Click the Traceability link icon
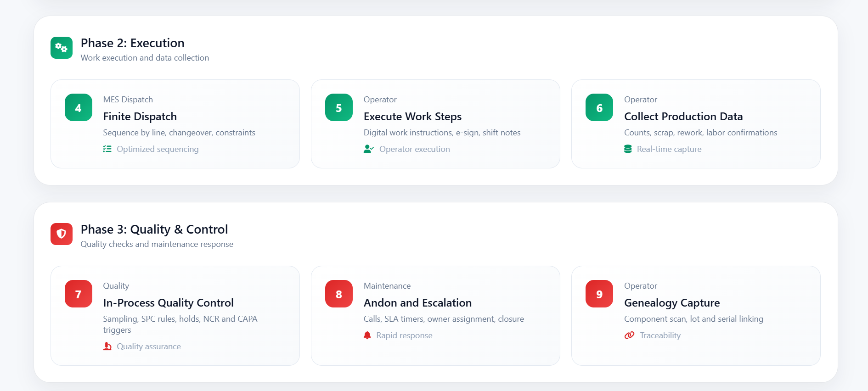 [x=629, y=335]
